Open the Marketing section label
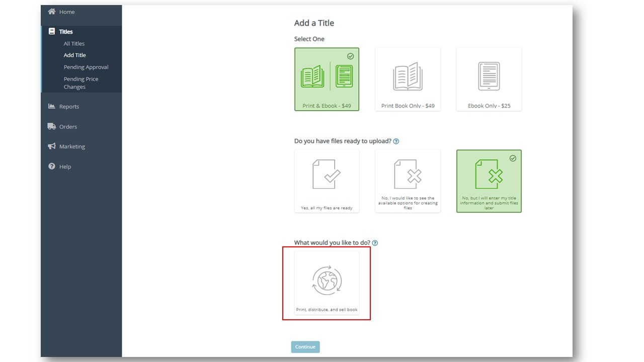Image resolution: width=644 pixels, height=362 pixels. click(72, 147)
